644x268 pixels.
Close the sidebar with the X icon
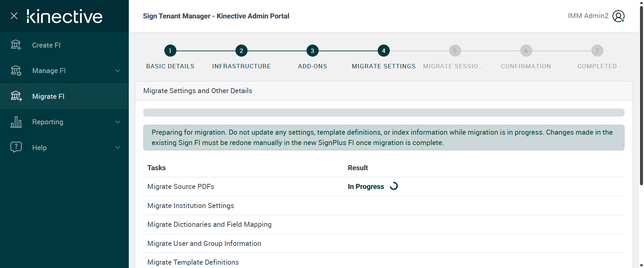coord(14,16)
